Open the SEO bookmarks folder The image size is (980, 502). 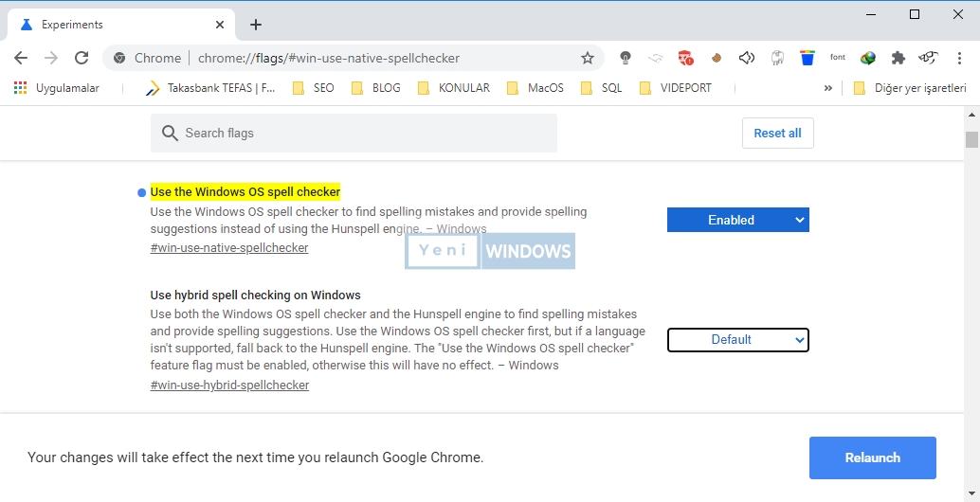coord(314,88)
